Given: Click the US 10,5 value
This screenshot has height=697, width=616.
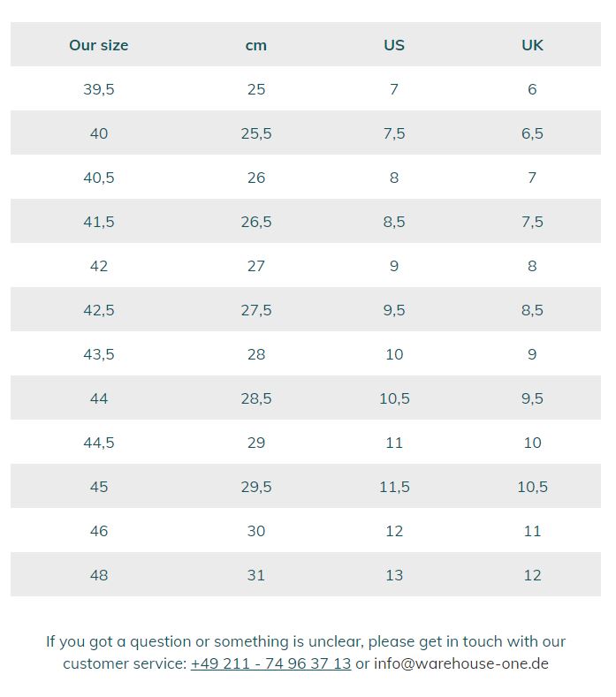Looking at the screenshot, I should click(x=394, y=398).
